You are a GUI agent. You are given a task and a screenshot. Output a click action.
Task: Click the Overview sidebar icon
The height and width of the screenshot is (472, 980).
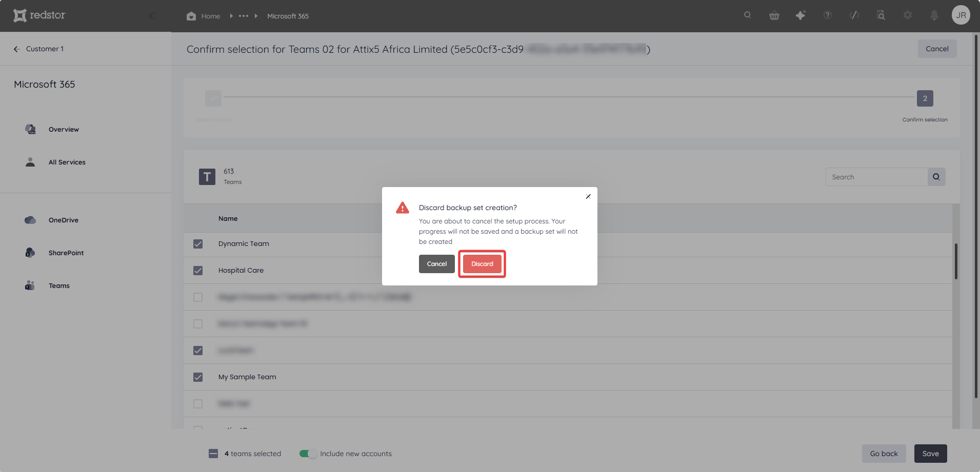[x=31, y=129]
